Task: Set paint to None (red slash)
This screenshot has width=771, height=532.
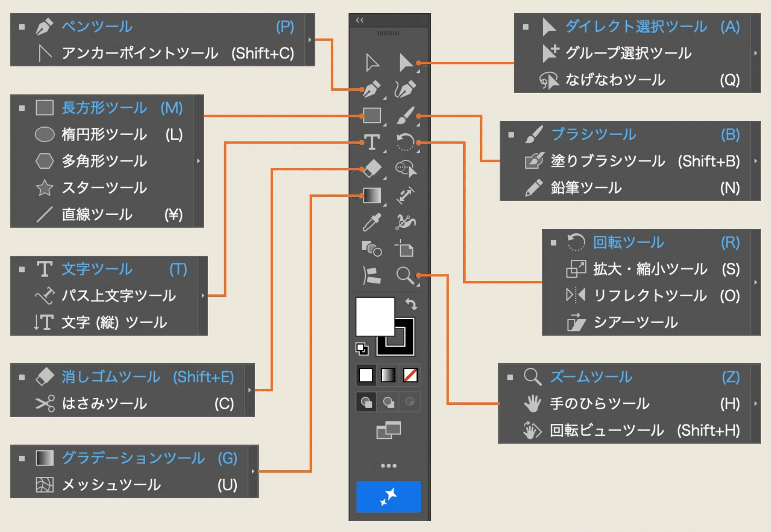Action: (x=410, y=375)
